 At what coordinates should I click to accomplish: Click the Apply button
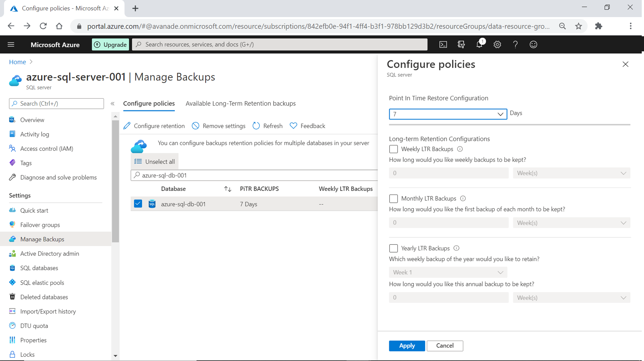coord(407,346)
